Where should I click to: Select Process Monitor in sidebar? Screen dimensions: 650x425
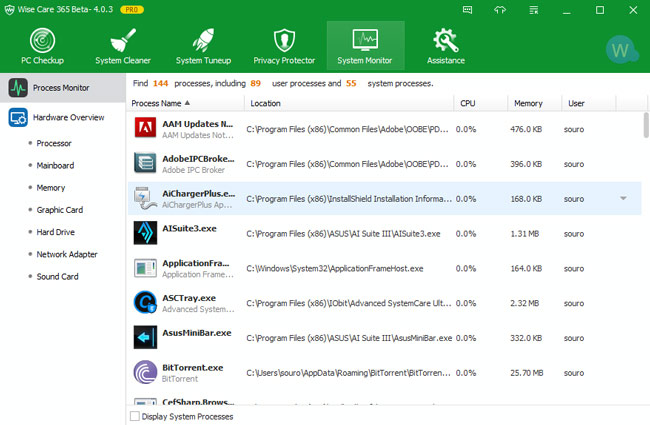click(x=63, y=87)
